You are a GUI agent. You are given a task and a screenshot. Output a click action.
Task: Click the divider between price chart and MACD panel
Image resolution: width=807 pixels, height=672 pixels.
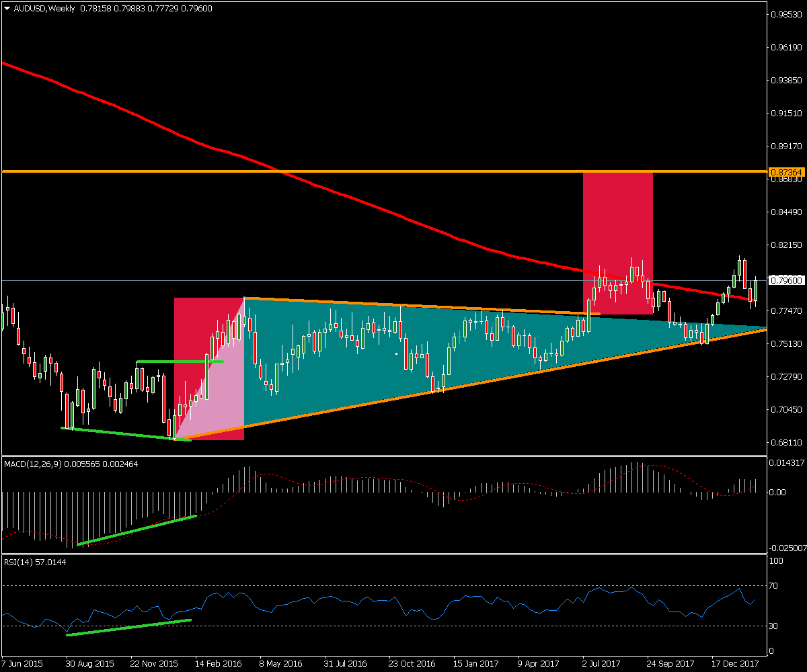(383, 455)
